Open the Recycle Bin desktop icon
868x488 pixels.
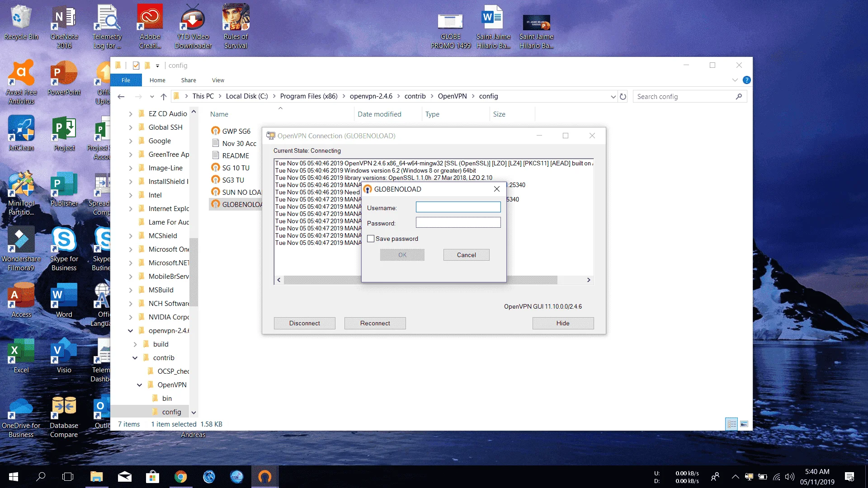(21, 23)
